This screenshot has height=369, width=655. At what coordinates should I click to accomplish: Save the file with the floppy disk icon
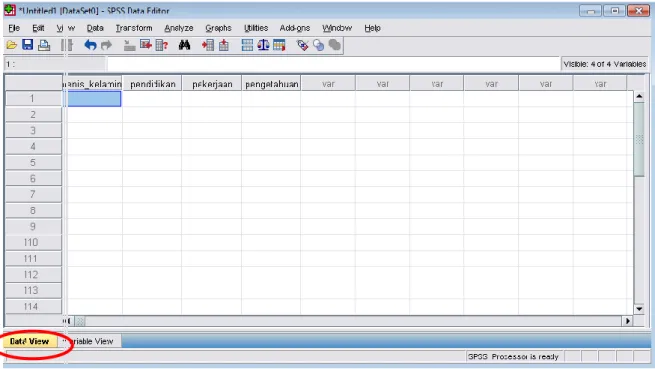click(x=28, y=45)
